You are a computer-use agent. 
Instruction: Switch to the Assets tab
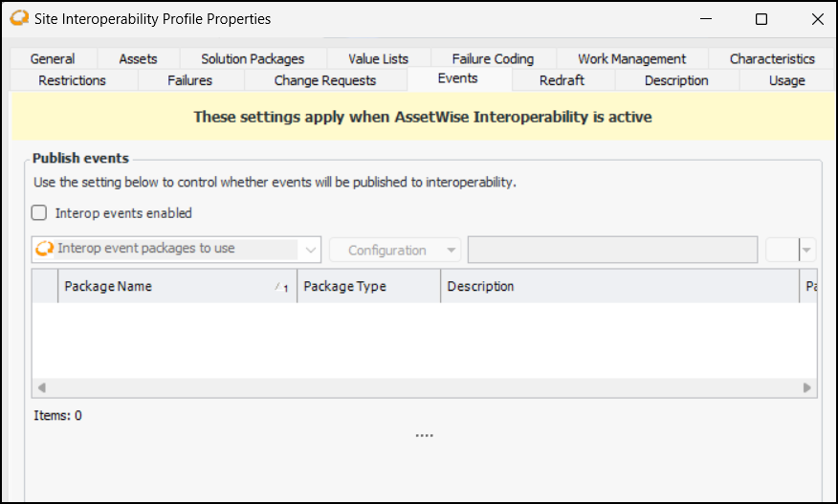pos(138,58)
